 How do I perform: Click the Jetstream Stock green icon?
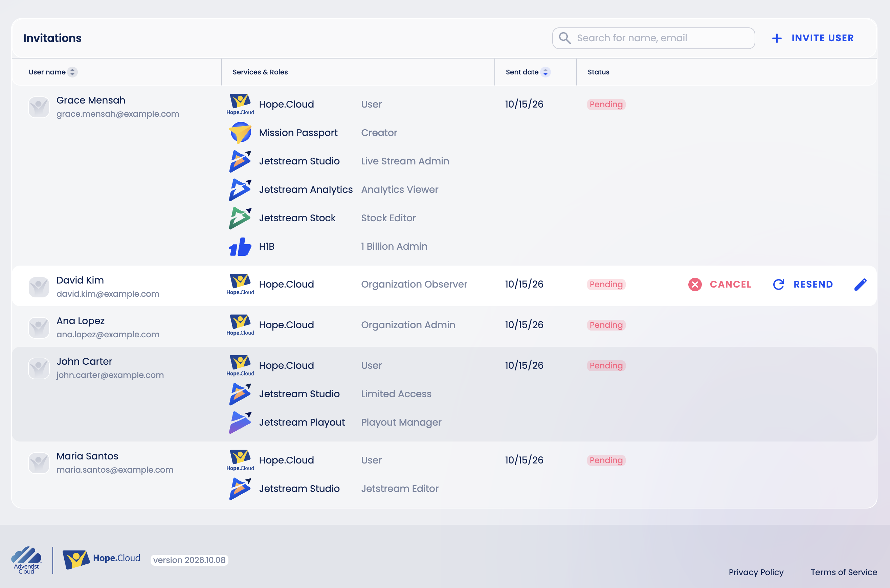click(x=240, y=218)
